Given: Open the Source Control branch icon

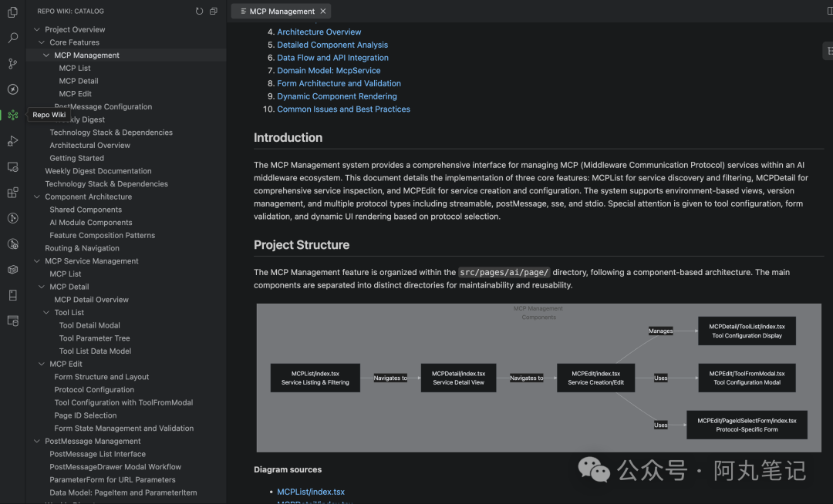Looking at the screenshot, I should click(13, 64).
